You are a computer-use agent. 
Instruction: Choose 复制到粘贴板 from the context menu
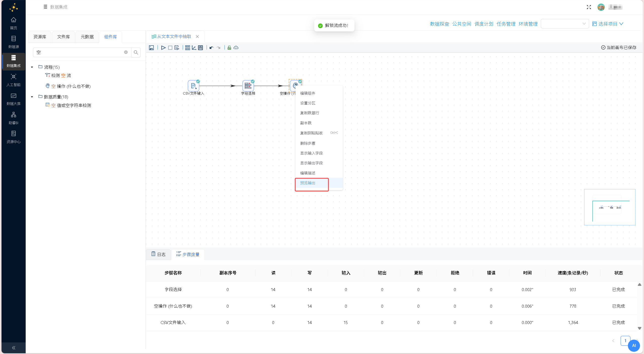[319, 133]
